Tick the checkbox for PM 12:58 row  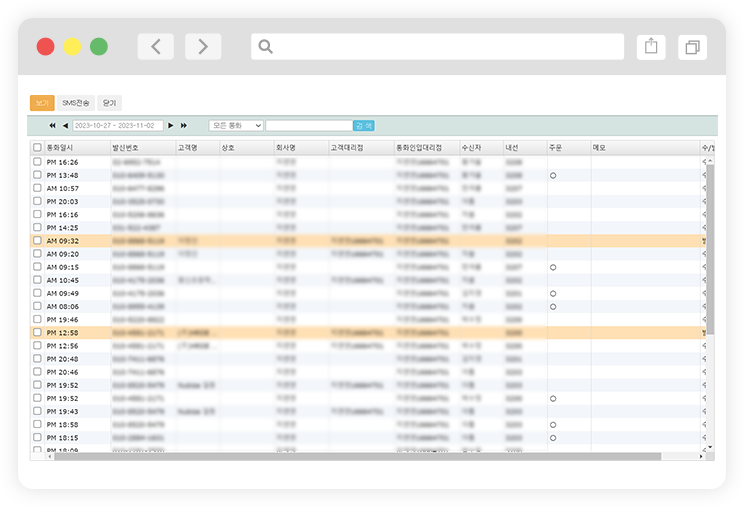pyautogui.click(x=37, y=332)
